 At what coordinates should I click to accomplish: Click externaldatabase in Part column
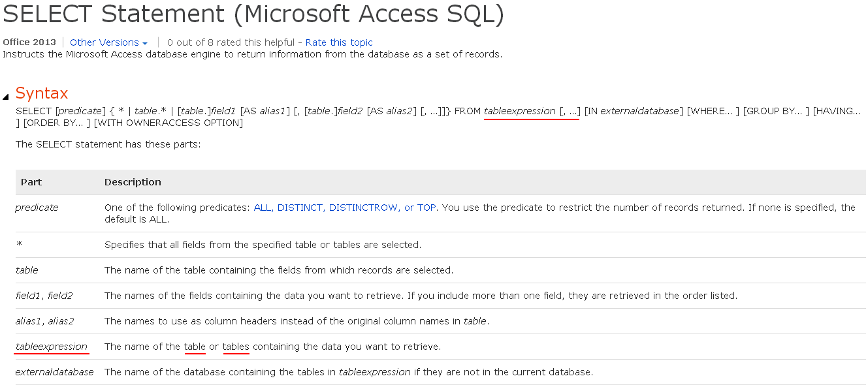tap(54, 372)
